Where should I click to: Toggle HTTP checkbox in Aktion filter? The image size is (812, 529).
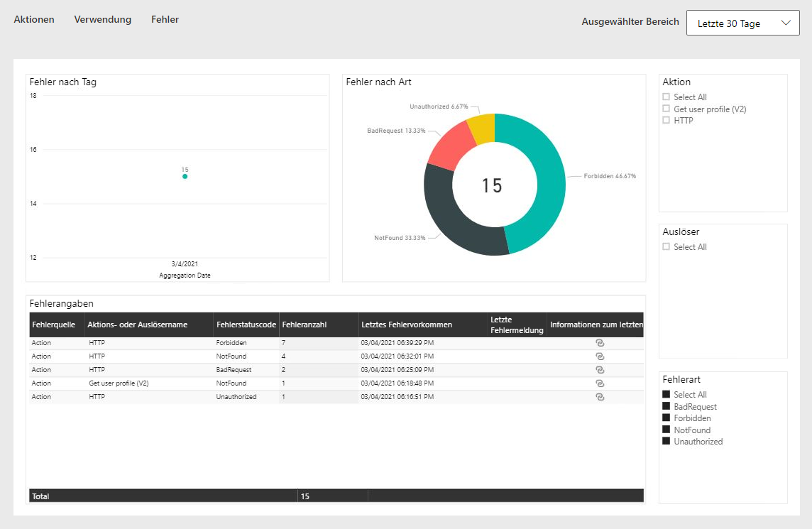coord(666,120)
